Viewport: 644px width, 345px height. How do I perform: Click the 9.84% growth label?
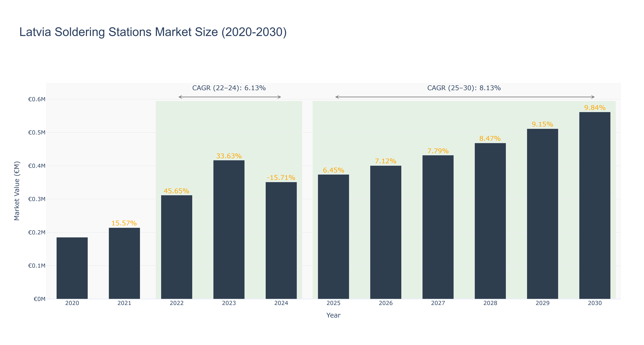pos(595,108)
